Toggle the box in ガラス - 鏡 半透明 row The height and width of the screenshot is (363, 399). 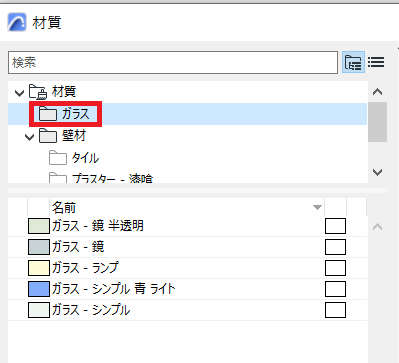(335, 226)
